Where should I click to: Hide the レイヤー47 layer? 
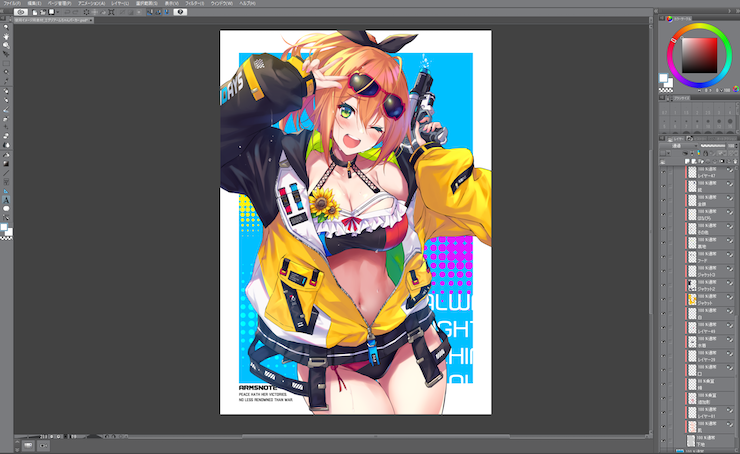click(663, 172)
